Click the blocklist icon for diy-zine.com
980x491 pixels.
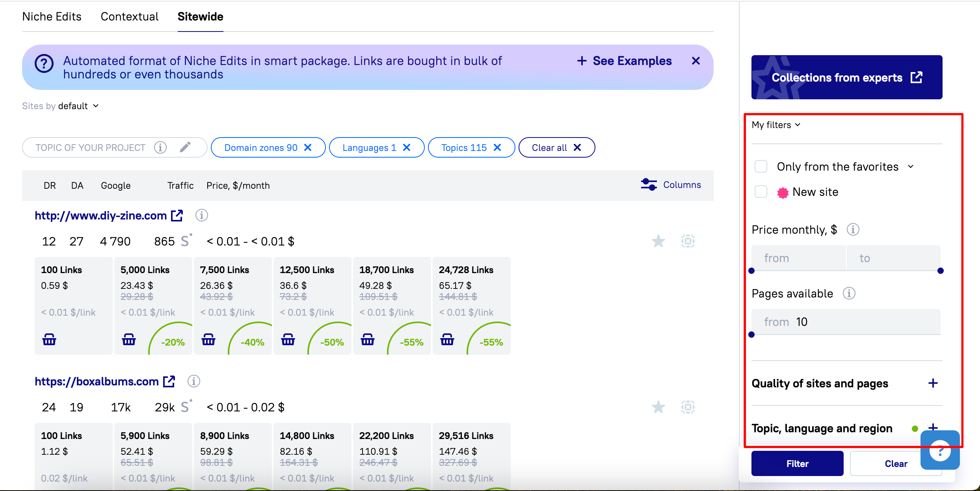coord(688,241)
